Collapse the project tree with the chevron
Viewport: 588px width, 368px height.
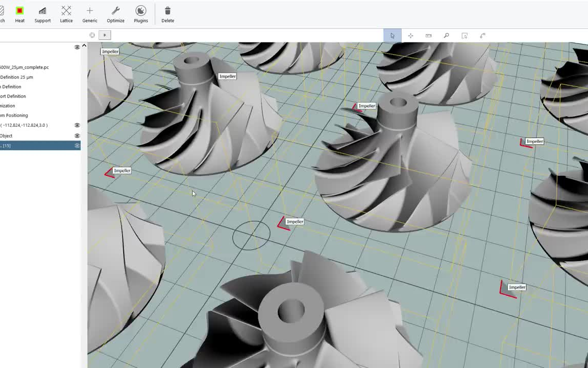[84, 46]
